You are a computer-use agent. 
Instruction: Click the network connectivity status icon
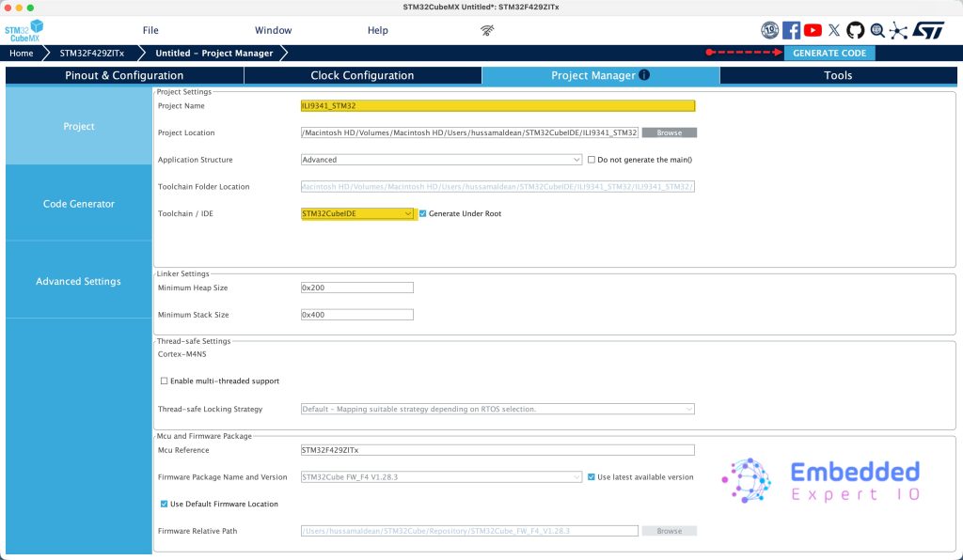(487, 30)
